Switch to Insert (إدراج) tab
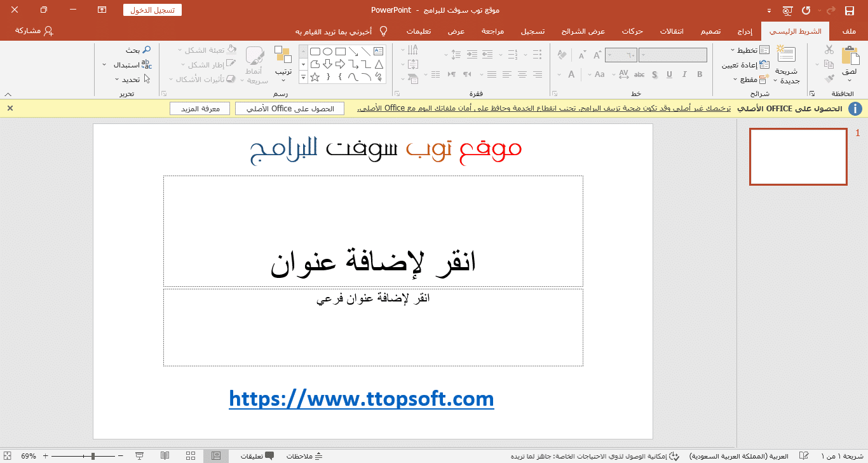Screen dimensions: 868x463 click(x=745, y=31)
